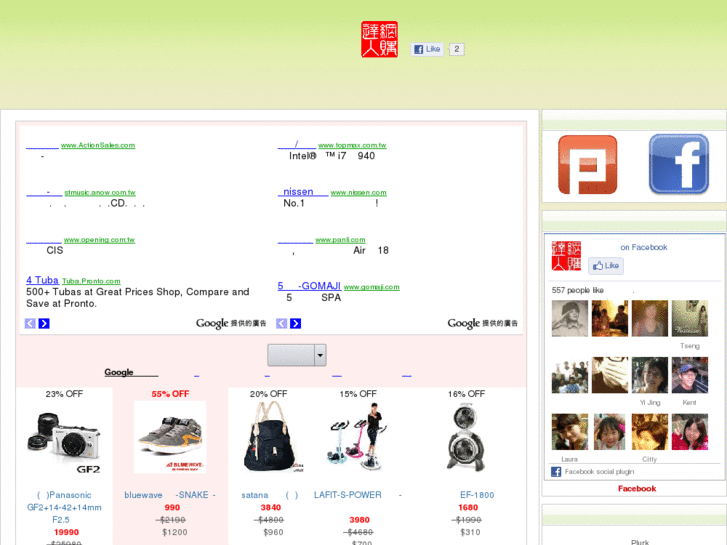This screenshot has width=727, height=545.
Task: Open the large blue Facebook icon
Action: tap(679, 164)
